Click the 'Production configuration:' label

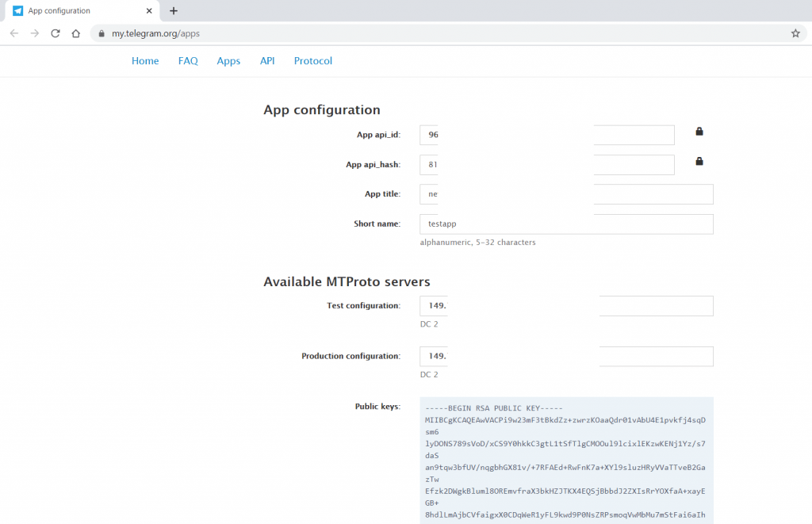350,356
